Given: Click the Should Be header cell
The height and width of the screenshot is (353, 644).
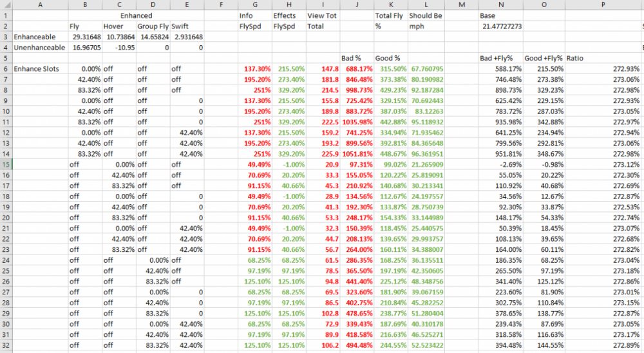Looking at the screenshot, I should [x=426, y=15].
